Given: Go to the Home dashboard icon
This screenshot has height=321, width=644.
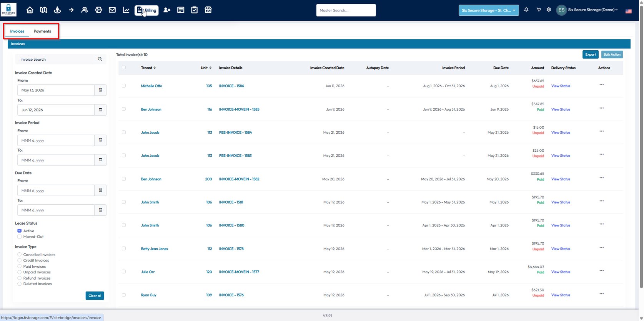Looking at the screenshot, I should (x=30, y=10).
